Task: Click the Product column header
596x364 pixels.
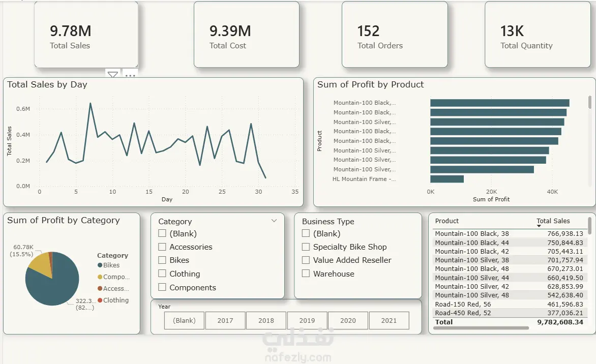Action: [446, 221]
